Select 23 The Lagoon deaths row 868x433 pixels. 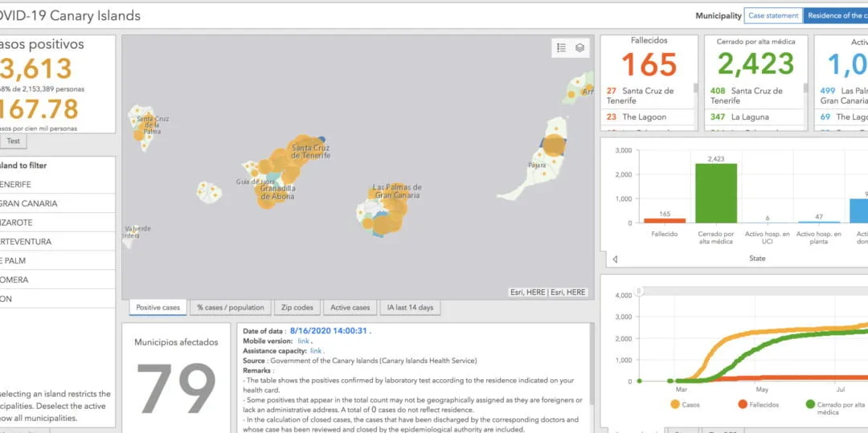point(646,116)
